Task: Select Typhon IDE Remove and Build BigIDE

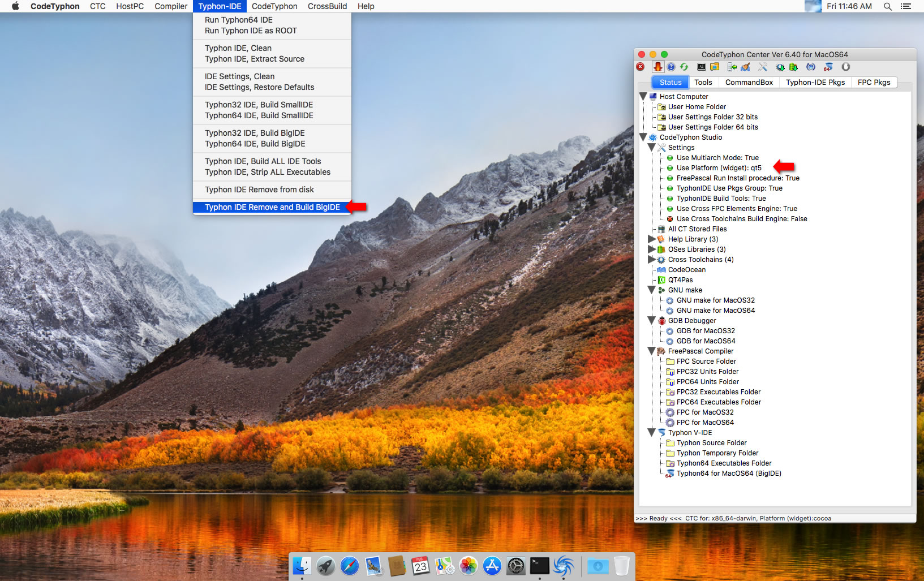Action: point(272,207)
